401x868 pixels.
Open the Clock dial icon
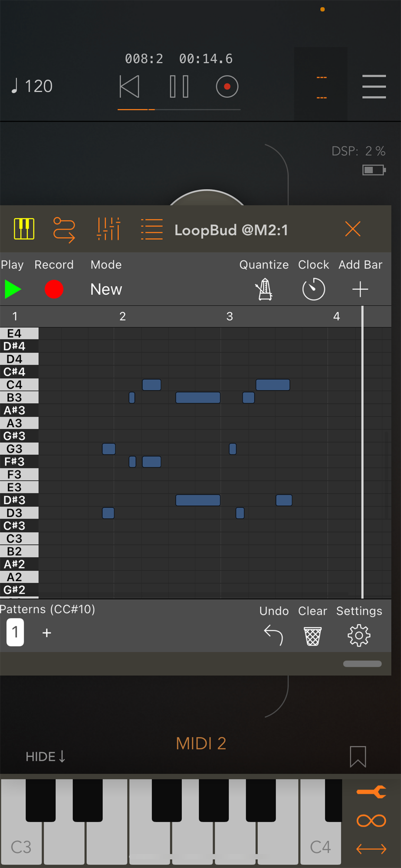[x=313, y=289]
